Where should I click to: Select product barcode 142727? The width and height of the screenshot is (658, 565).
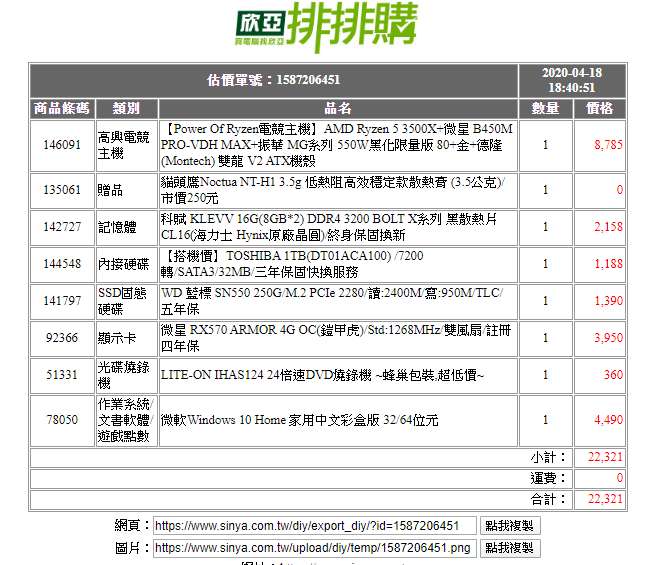(x=62, y=227)
